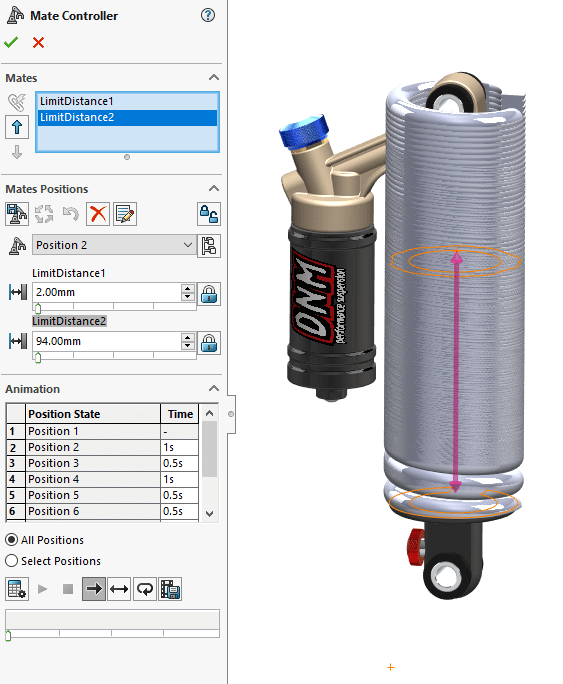Add a new mate position

point(17,214)
